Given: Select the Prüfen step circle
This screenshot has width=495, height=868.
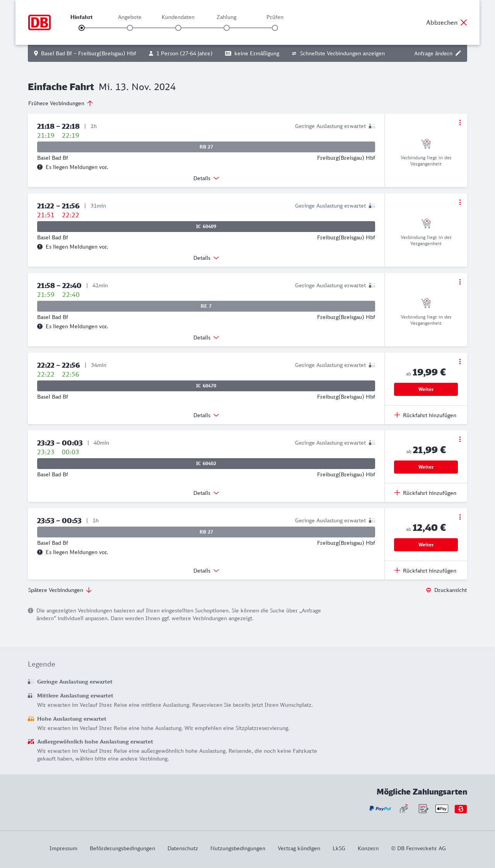Looking at the screenshot, I should coord(275,28).
